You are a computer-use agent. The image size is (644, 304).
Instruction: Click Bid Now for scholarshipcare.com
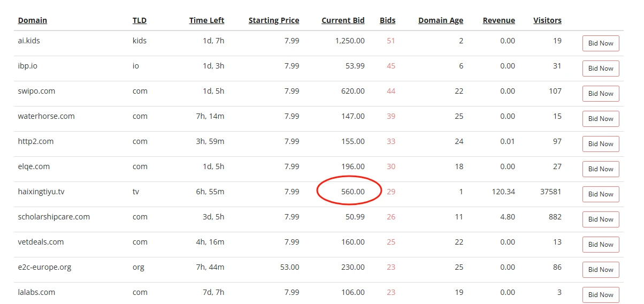601,219
